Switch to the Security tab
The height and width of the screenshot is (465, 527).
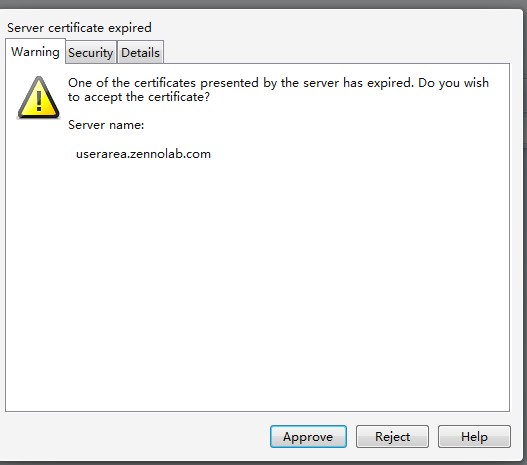pyautogui.click(x=91, y=52)
